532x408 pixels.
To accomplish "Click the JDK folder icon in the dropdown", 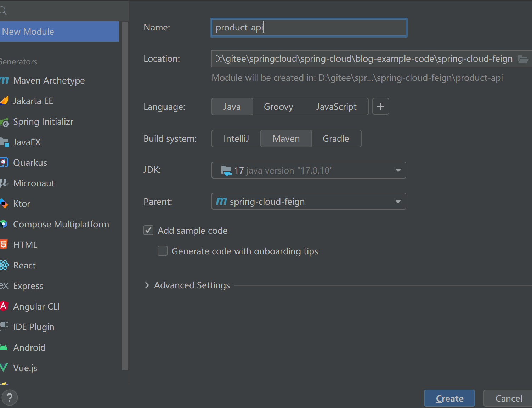I will tap(226, 170).
